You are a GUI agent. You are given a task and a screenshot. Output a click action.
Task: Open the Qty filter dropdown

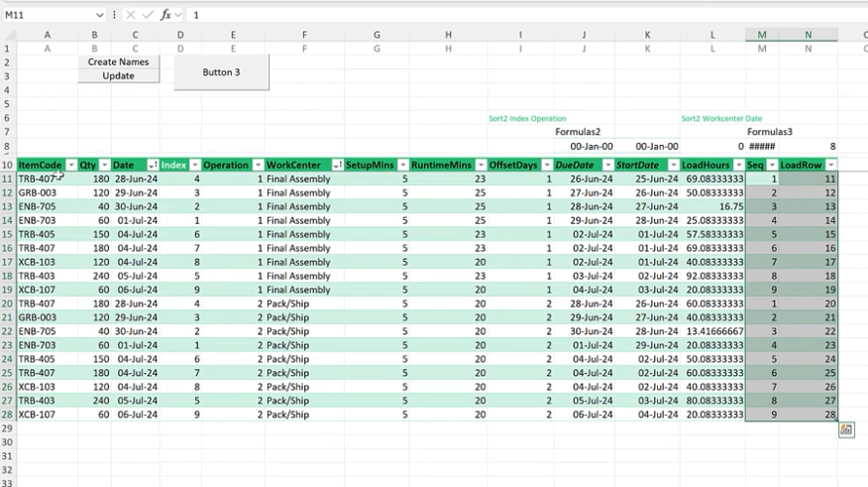(104, 165)
